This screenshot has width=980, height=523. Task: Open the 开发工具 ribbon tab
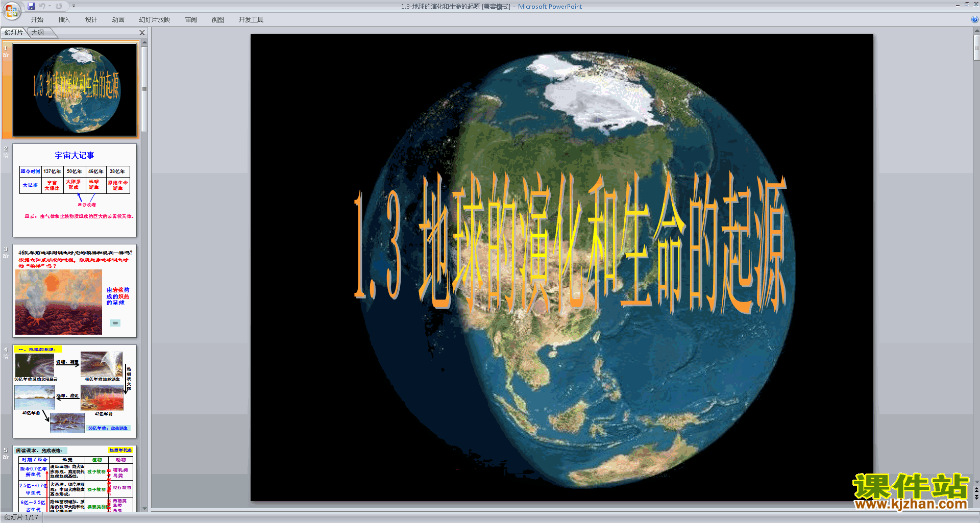251,20
